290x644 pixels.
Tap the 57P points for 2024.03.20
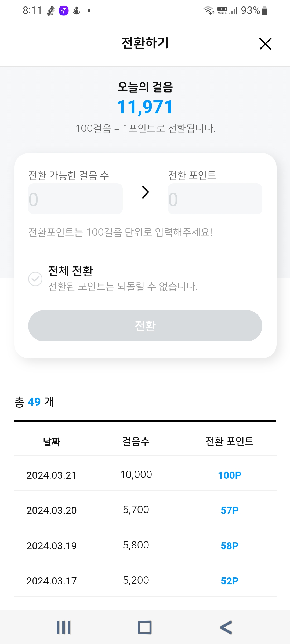(230, 510)
